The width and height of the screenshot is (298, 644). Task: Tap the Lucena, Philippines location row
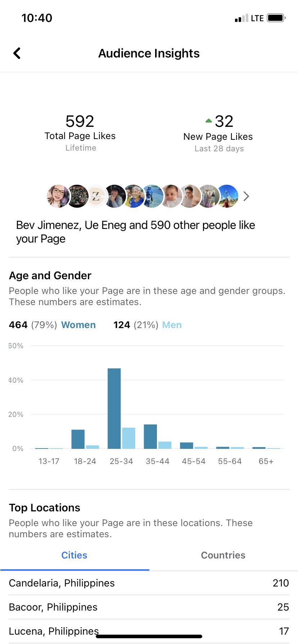[149, 631]
